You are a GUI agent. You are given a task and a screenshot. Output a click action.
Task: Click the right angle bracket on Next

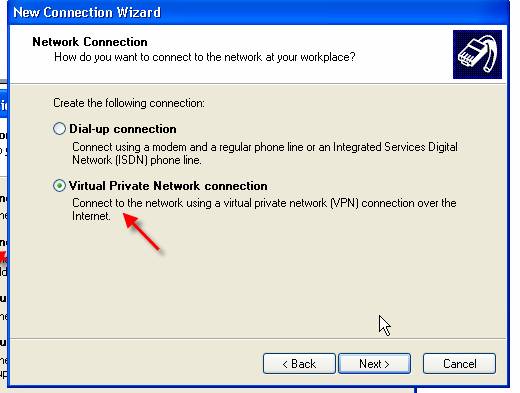[x=387, y=364]
